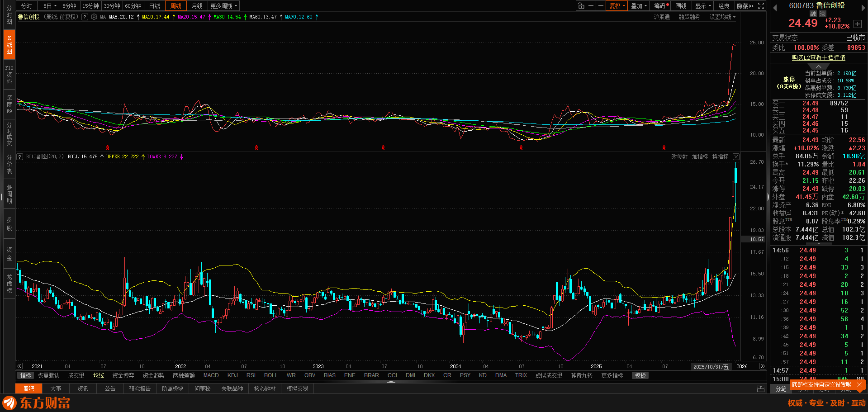Add stock to watchlist plus icon
This screenshot has width=868, height=412.
(x=858, y=24)
